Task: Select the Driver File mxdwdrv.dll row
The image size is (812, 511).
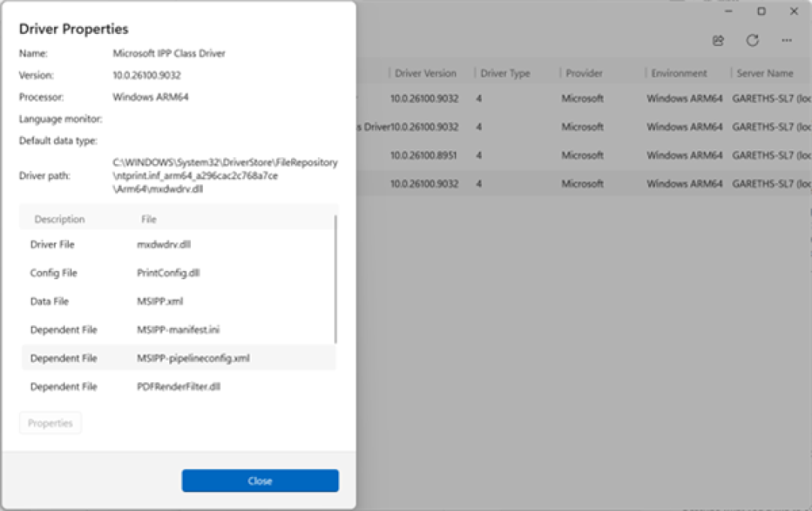Action: (179, 244)
